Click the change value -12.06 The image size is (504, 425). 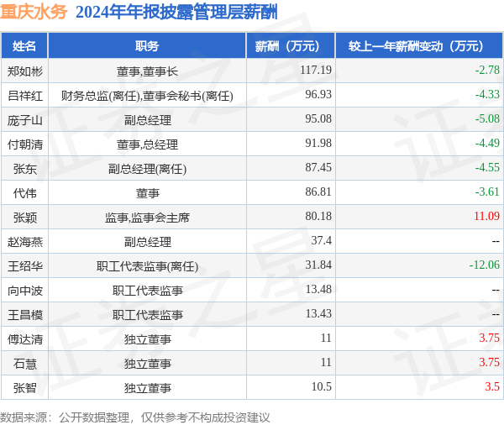[485, 265]
